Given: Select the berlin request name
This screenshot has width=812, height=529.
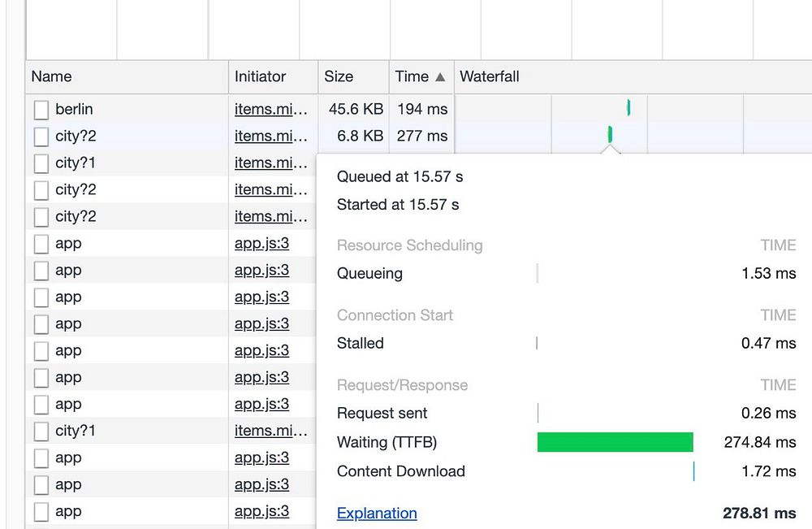Looking at the screenshot, I should click(x=74, y=109).
